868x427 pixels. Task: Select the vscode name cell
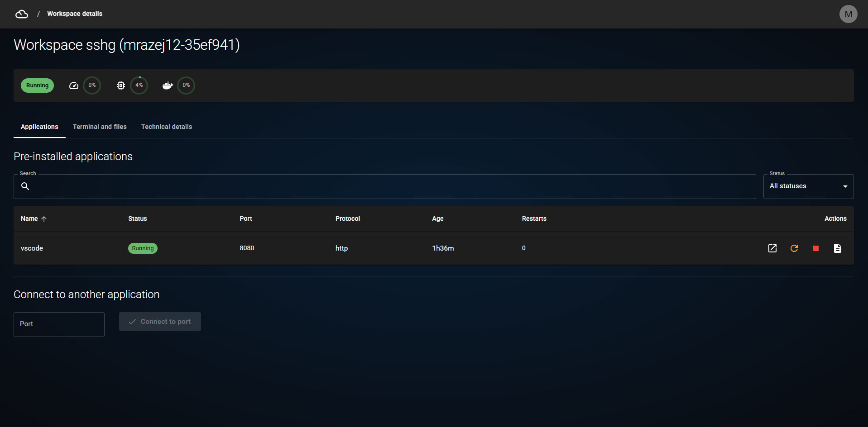click(x=32, y=248)
